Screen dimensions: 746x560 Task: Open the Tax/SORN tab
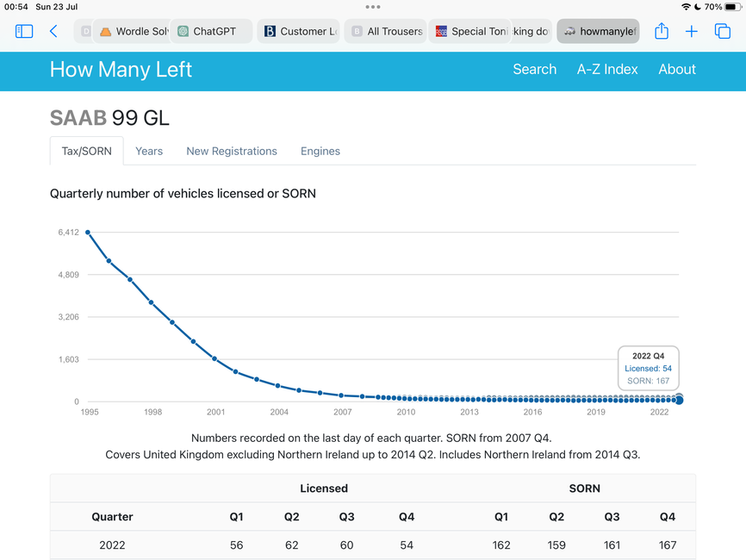click(x=87, y=151)
